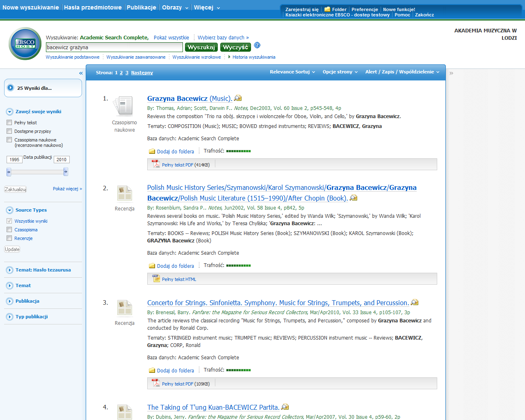This screenshot has width=525, height=420.
Task: Click the HTML full text icon of result 2
Action: coord(156,278)
